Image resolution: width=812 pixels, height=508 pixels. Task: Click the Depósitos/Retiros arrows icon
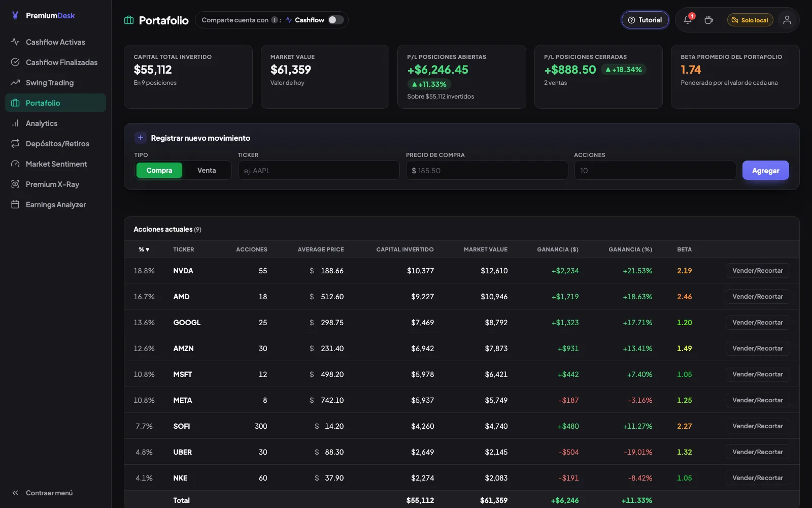15,143
